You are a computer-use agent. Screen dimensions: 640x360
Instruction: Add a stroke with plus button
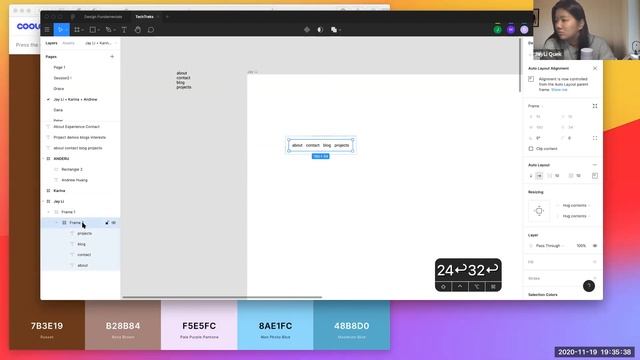pos(595,278)
